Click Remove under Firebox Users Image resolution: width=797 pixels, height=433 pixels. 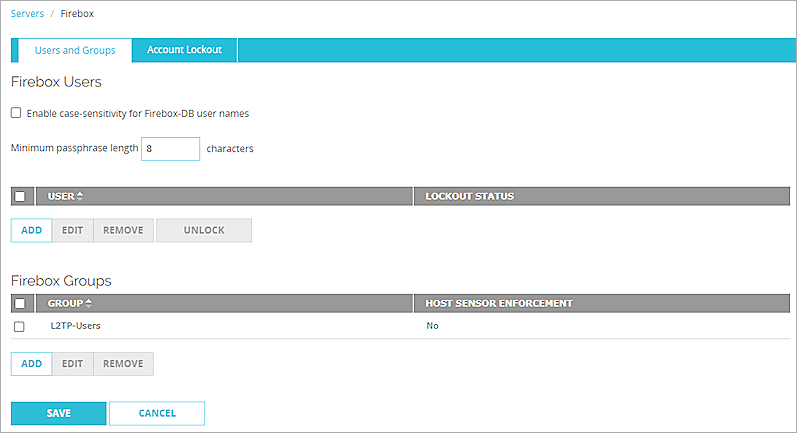pyautogui.click(x=124, y=230)
